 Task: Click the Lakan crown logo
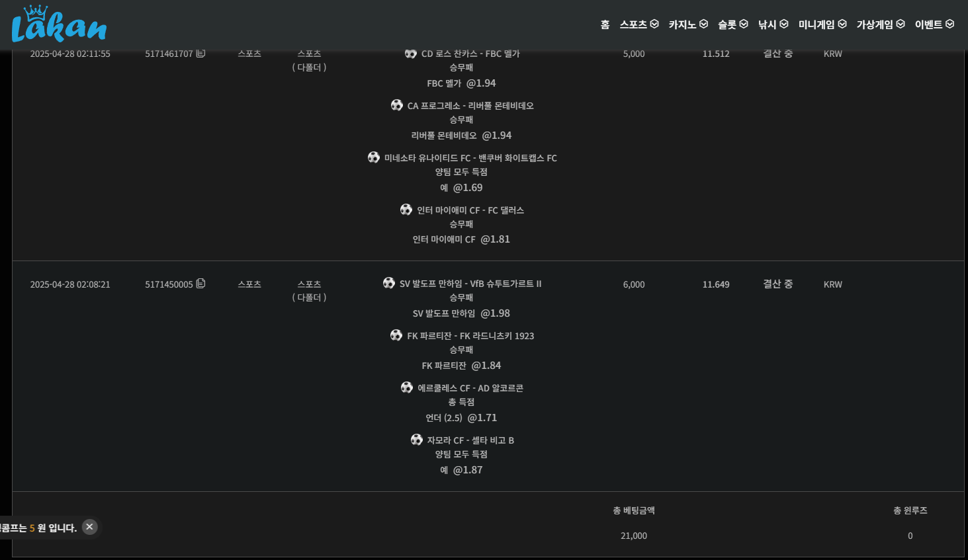pos(59,24)
